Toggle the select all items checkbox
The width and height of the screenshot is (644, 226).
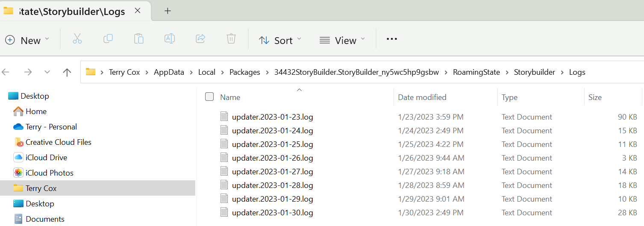pos(209,97)
